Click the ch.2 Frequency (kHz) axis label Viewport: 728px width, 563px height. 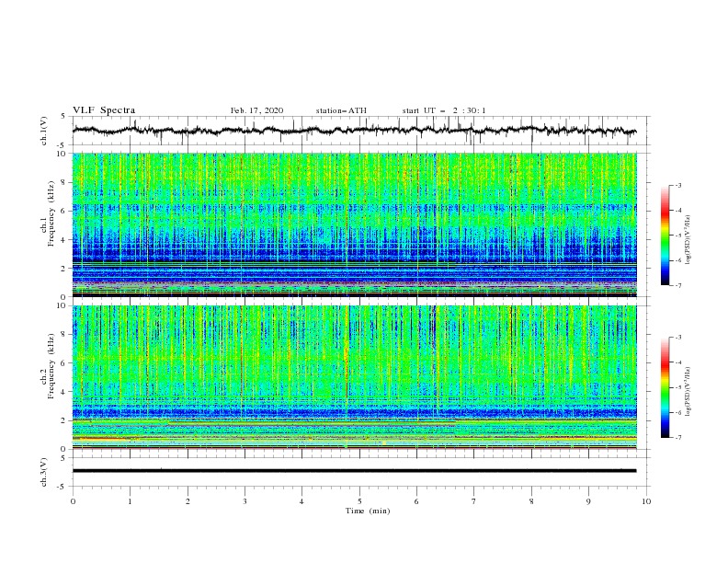tap(48, 366)
